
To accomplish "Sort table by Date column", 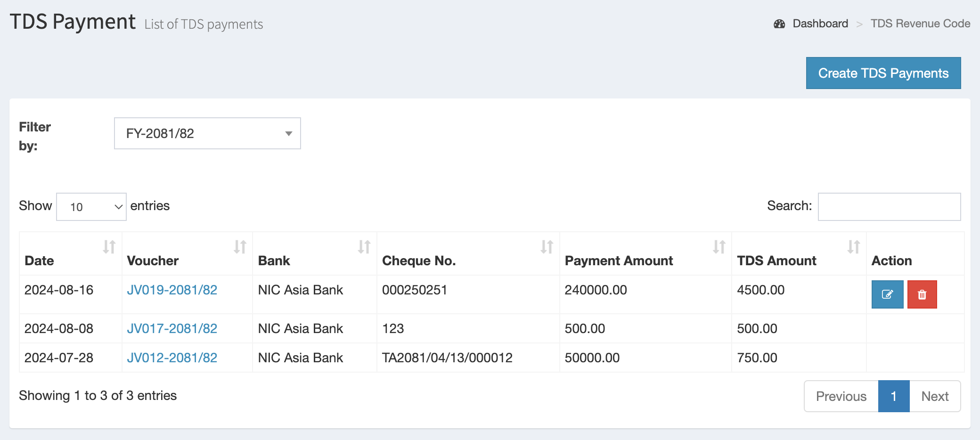I will pos(70,253).
